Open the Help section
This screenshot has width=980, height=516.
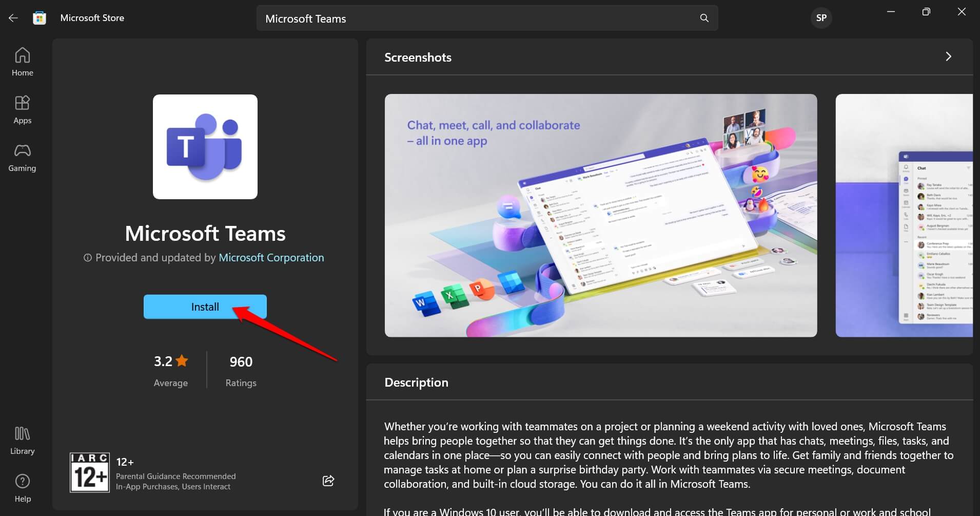(x=22, y=487)
